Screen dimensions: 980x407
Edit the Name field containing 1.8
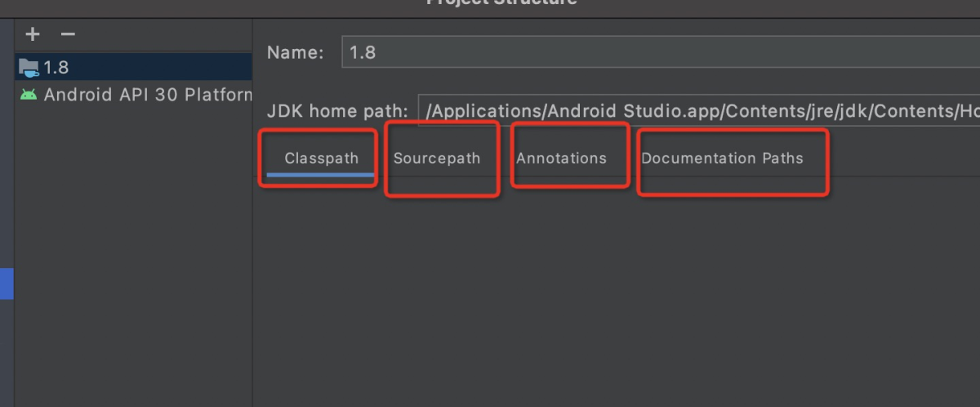(x=661, y=52)
